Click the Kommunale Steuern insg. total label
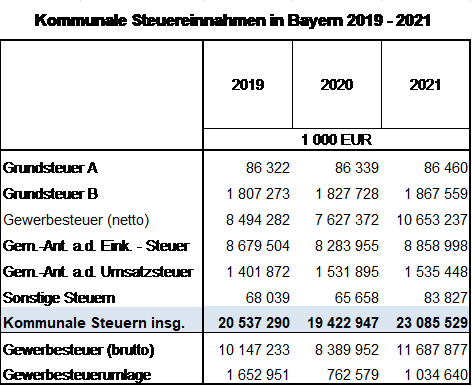This screenshot has width=472, height=386. click(x=94, y=323)
